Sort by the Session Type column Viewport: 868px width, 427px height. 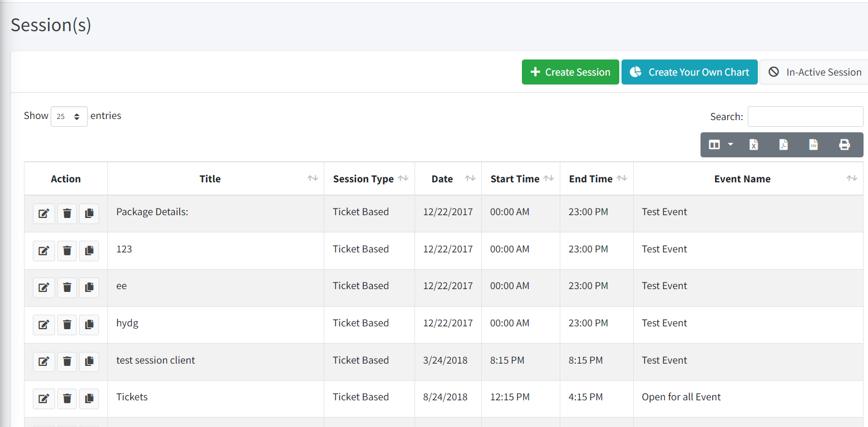point(363,179)
